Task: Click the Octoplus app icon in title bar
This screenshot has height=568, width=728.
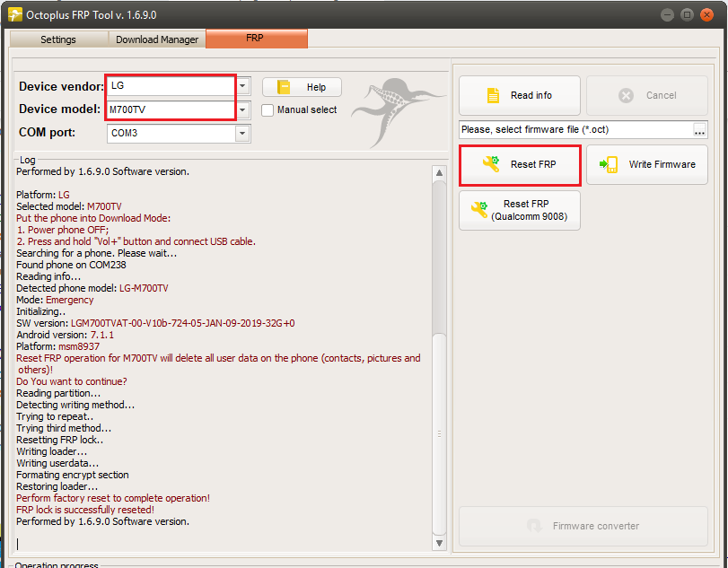Action: (15, 15)
